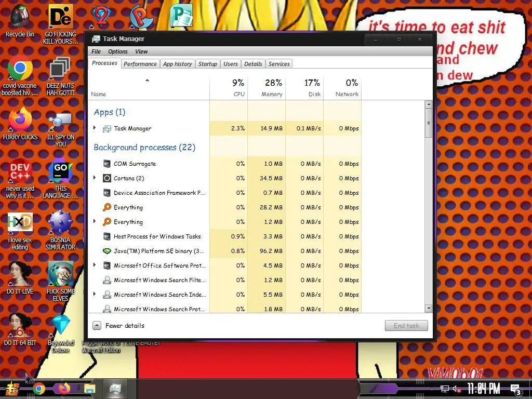This screenshot has height=399, width=532.
Task: Sort processes by CPU column
Action: tap(229, 88)
